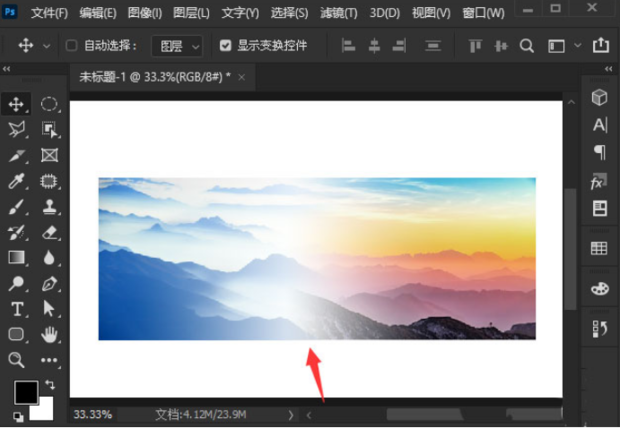Screen dimensions: 620x428
Task: Pick the Eraser tool
Action: (x=49, y=233)
